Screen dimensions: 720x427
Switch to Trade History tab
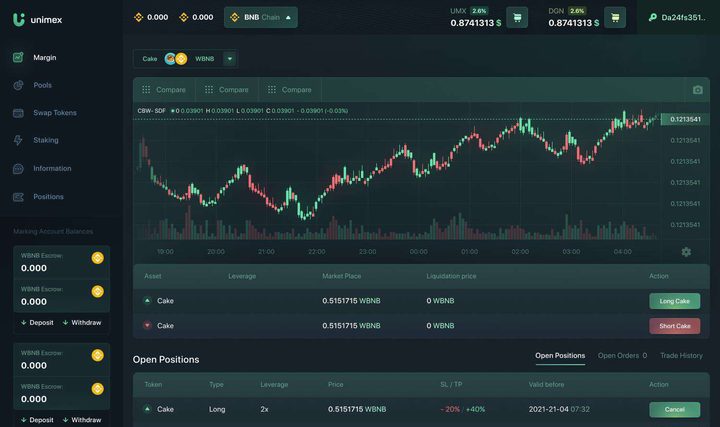[681, 355]
